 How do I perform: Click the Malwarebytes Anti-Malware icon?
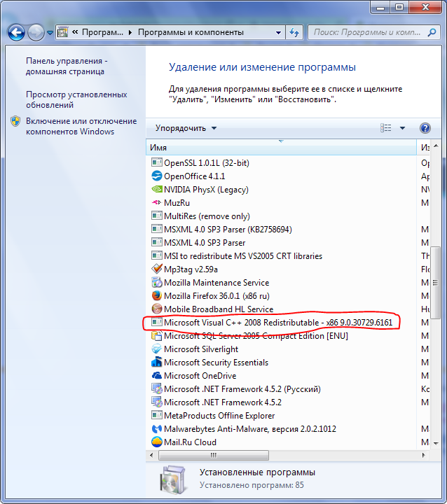click(157, 428)
